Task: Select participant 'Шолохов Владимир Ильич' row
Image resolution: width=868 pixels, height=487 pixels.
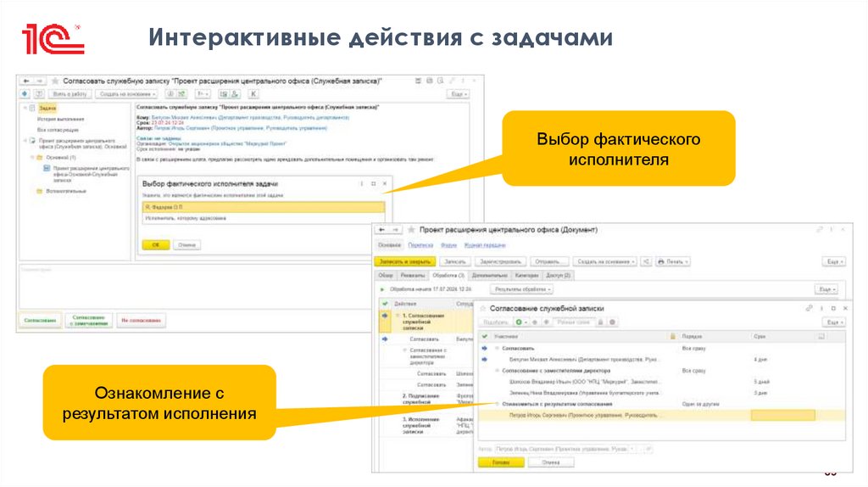Action: click(x=661, y=382)
